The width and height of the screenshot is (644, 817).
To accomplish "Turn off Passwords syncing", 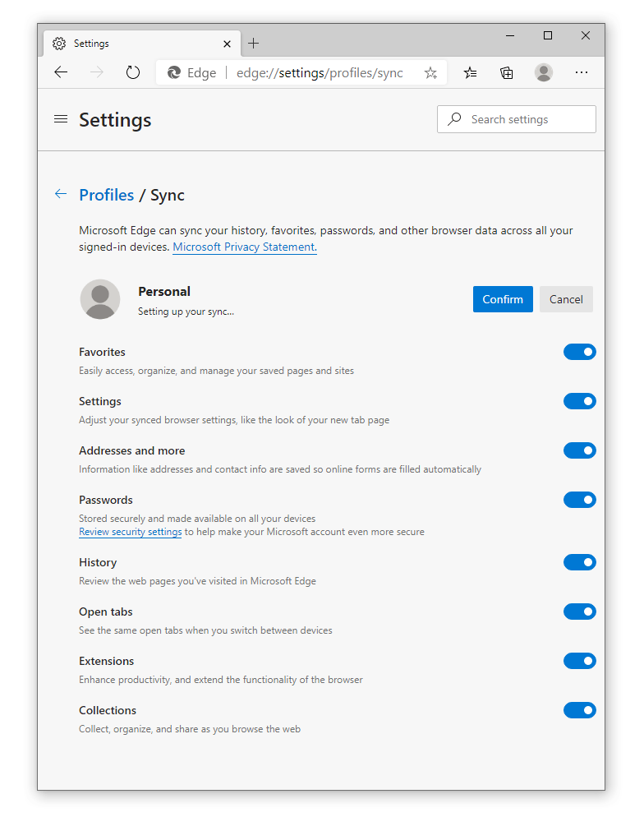I will pos(580,500).
